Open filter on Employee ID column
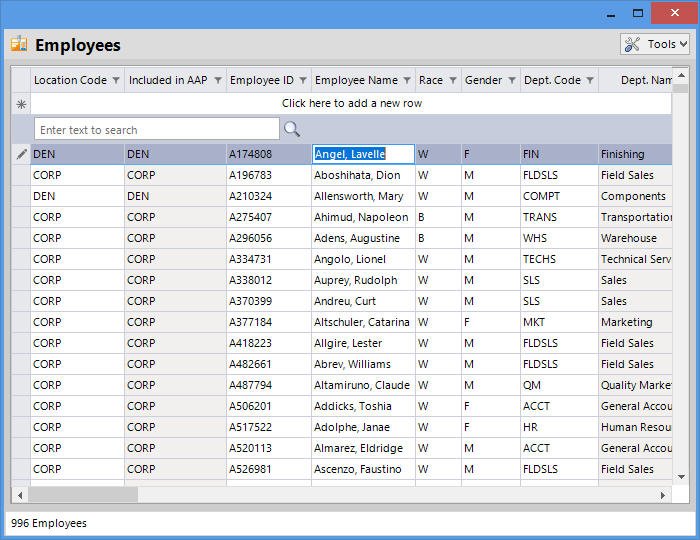The width and height of the screenshot is (700, 540). pos(302,80)
